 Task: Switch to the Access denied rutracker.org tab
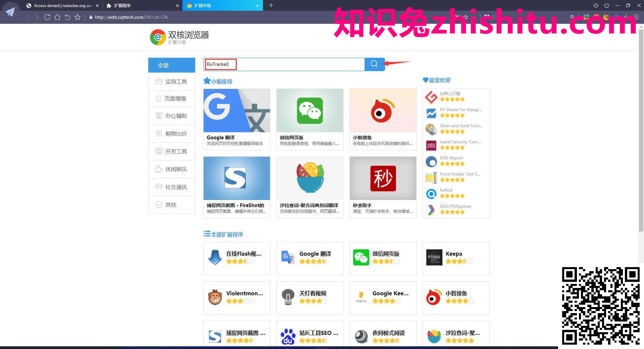point(62,5)
